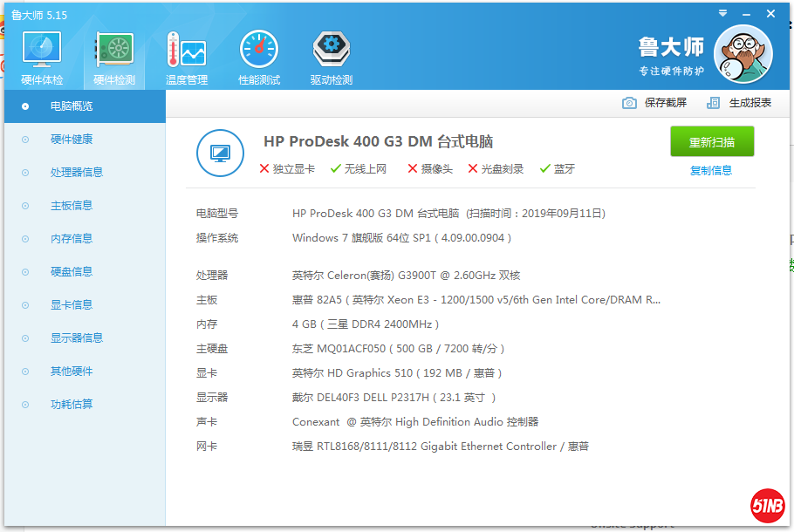794x532 pixels.
Task: Click the 保存截屏 camera icon
Action: [x=629, y=102]
